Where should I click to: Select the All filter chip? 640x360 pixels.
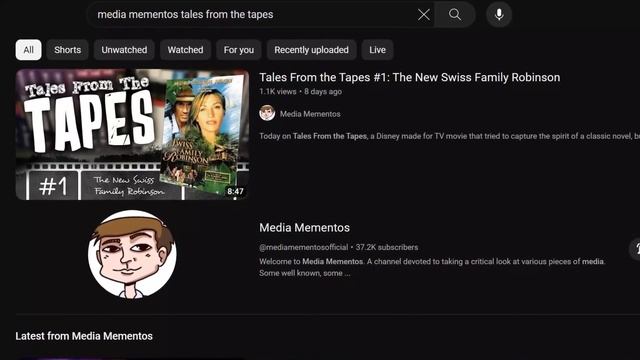click(x=29, y=50)
